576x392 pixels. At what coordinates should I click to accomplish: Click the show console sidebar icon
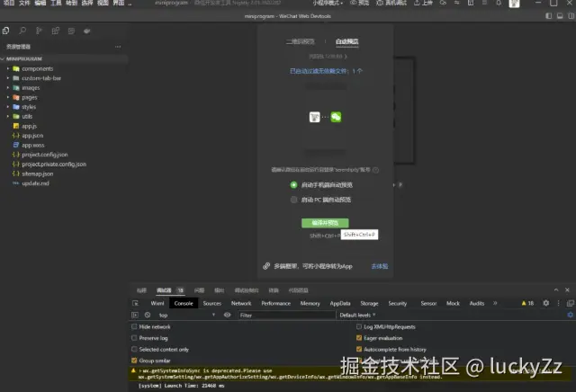tap(135, 315)
